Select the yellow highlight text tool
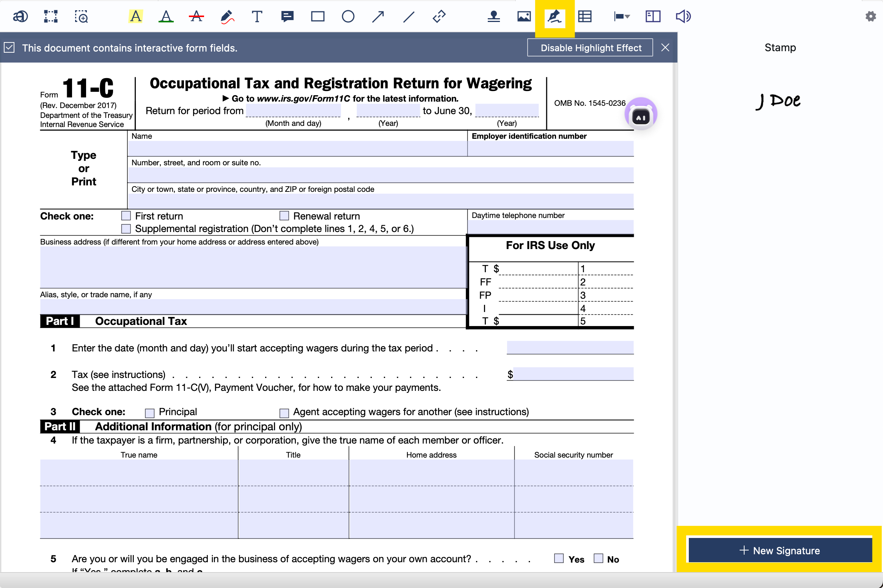The width and height of the screenshot is (883, 588). [x=135, y=16]
